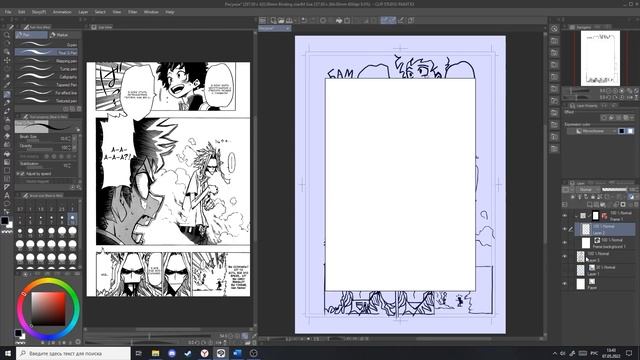This screenshot has width=640, height=360.
Task: Open Windows Start menu
Action: (x=8, y=353)
